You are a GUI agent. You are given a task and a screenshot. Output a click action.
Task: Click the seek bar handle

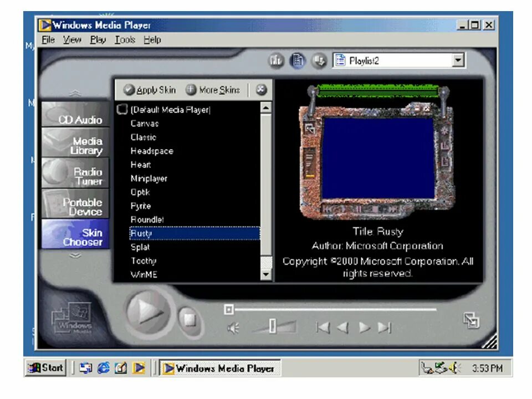pyautogui.click(x=229, y=309)
